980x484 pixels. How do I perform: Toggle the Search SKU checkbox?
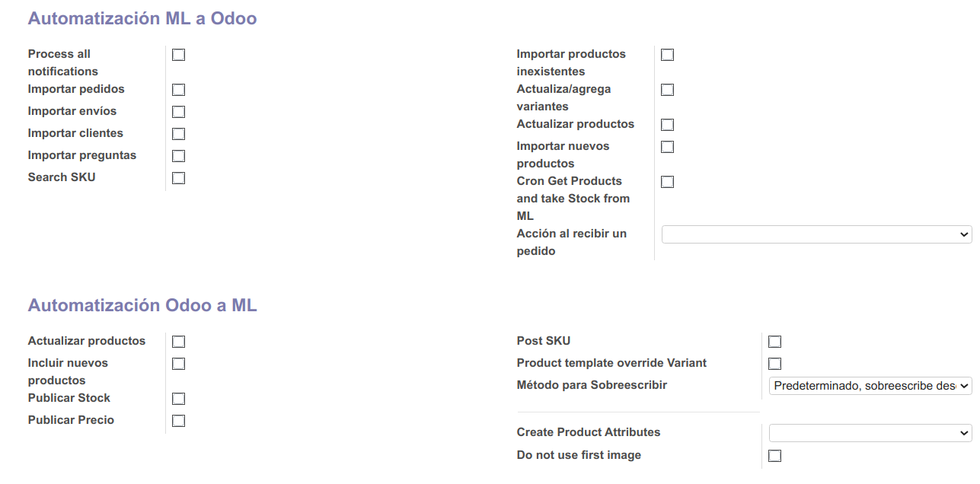click(178, 178)
